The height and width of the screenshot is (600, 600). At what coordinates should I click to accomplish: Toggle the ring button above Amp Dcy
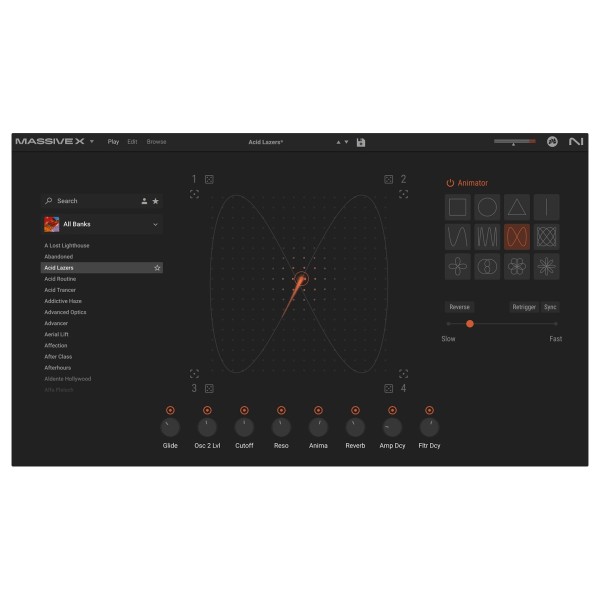[x=392, y=410]
